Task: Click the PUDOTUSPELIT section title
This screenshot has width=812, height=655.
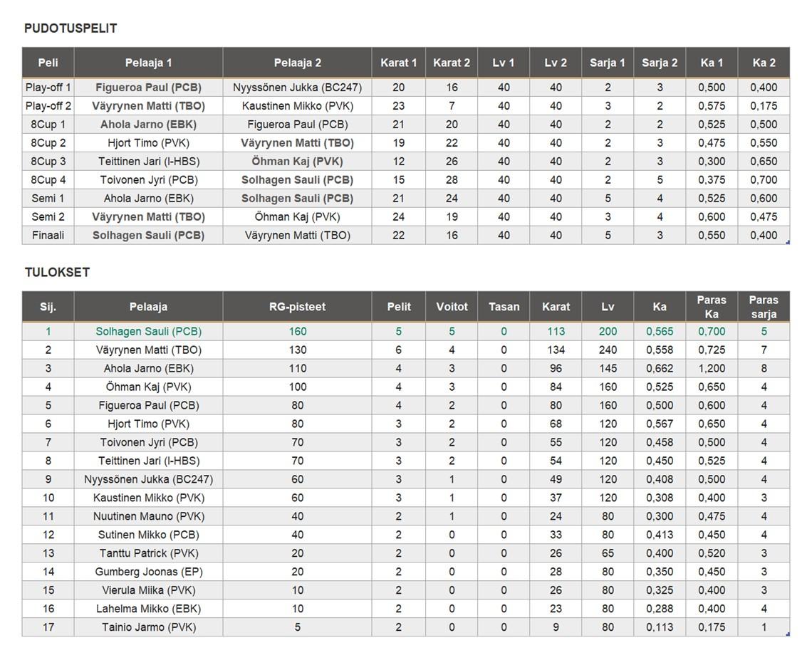Action: (71, 28)
